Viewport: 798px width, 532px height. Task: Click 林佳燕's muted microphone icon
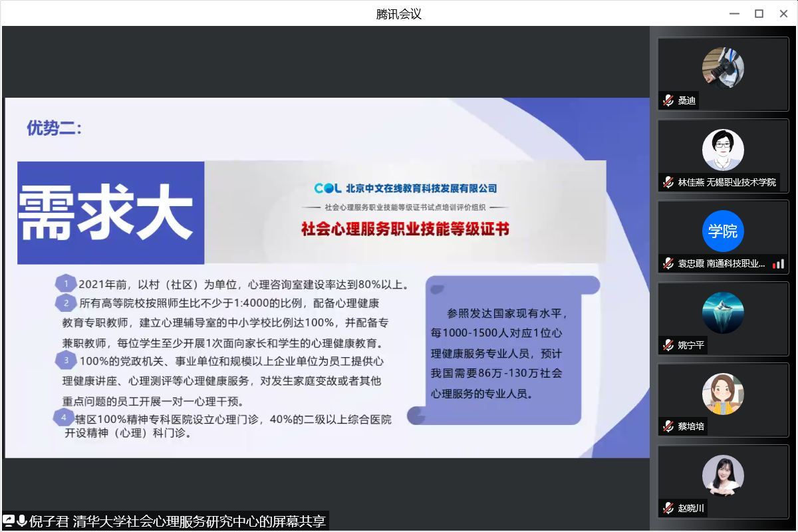pos(668,182)
